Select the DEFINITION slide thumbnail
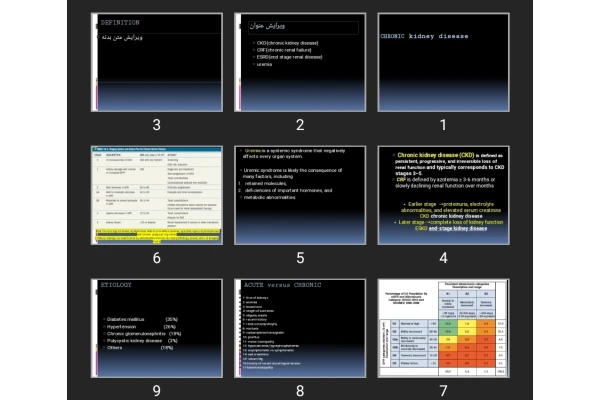 (x=156, y=60)
